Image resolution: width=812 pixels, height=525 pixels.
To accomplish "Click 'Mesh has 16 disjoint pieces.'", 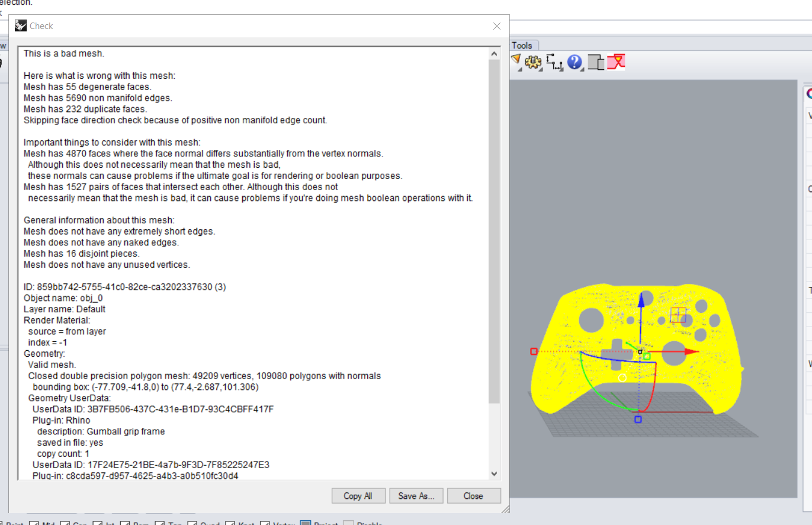I will [82, 254].
